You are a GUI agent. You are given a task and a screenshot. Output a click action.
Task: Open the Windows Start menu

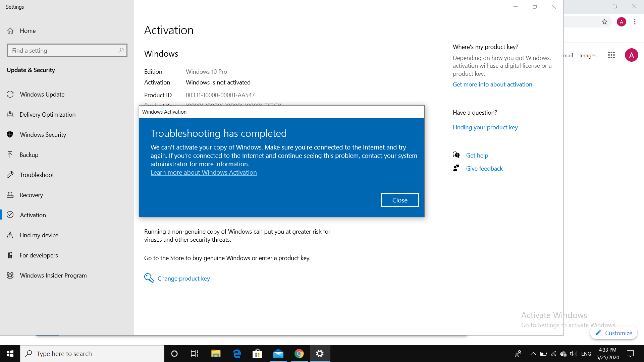click(x=10, y=354)
